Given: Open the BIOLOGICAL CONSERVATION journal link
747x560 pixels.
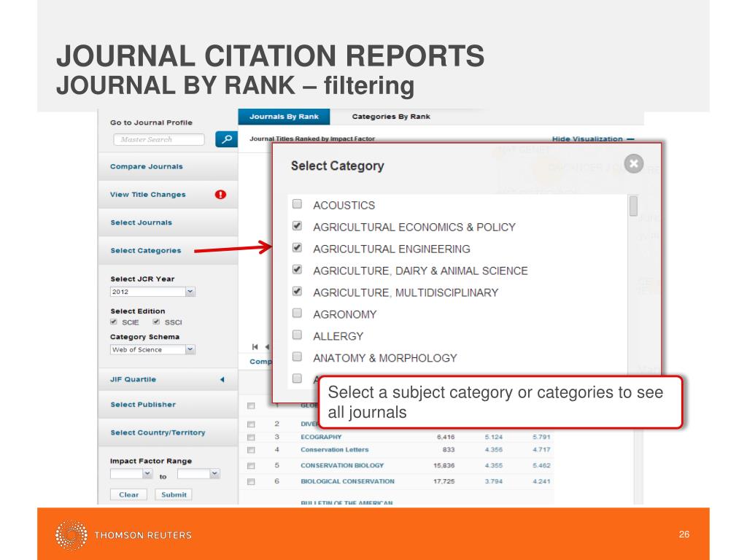Looking at the screenshot, I should 347,481.
